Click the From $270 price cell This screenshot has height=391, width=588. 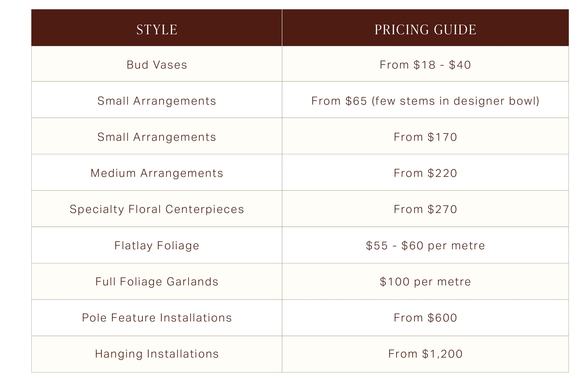[x=425, y=209]
